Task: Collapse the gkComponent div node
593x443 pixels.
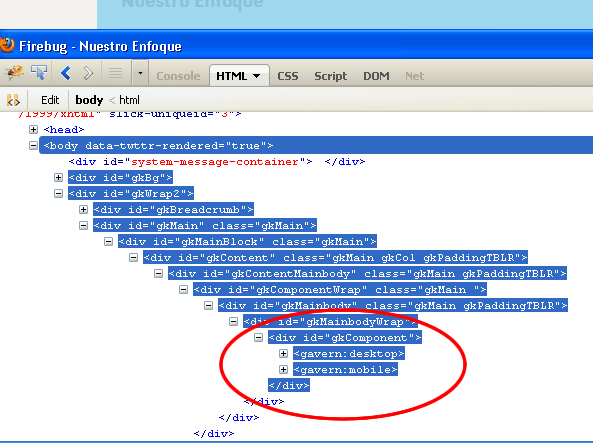Action: (258, 337)
